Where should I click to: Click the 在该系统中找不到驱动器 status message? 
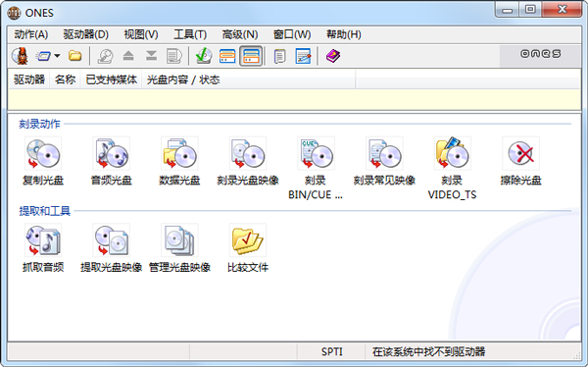coord(428,351)
